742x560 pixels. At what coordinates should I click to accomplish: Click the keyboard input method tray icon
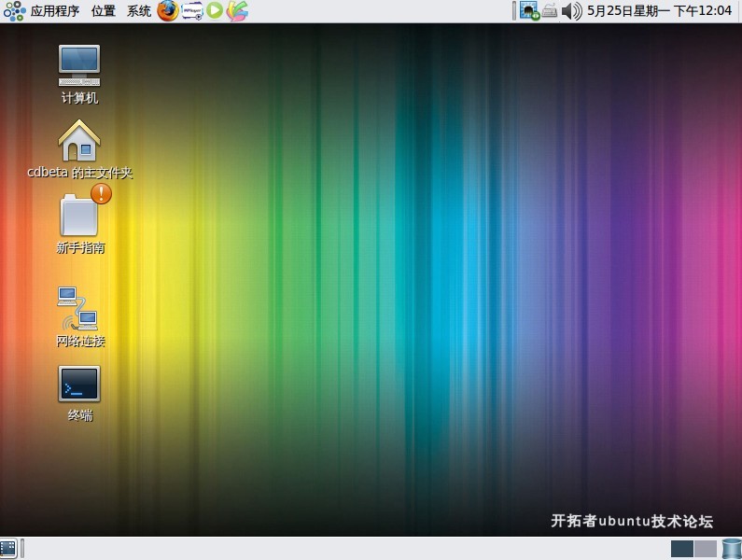point(550,10)
